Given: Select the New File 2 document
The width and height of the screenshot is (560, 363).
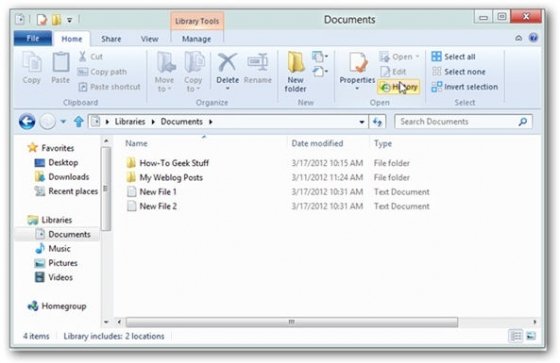Looking at the screenshot, I should 152,206.
